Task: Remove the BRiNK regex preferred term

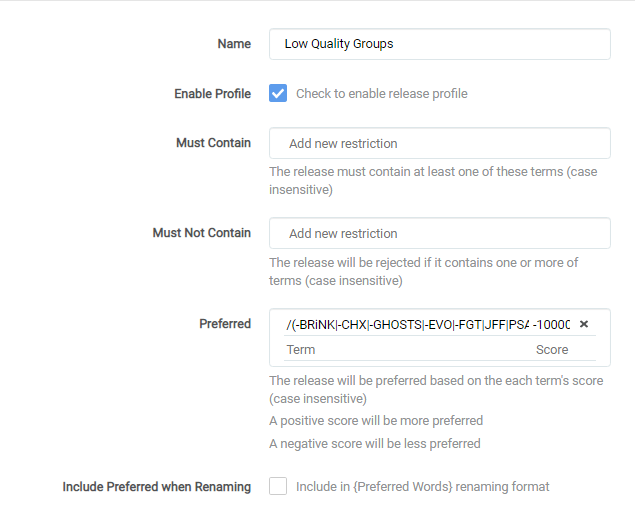Action: click(x=584, y=324)
